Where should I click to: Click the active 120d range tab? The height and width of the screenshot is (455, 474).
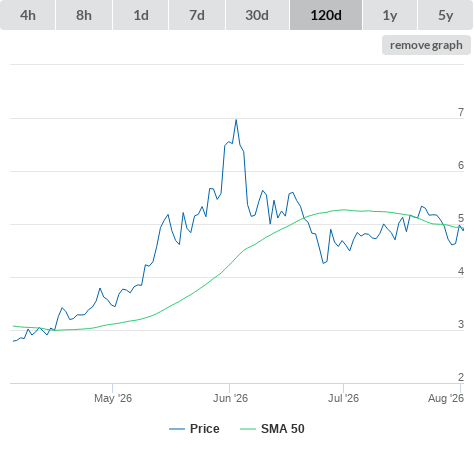pos(326,15)
